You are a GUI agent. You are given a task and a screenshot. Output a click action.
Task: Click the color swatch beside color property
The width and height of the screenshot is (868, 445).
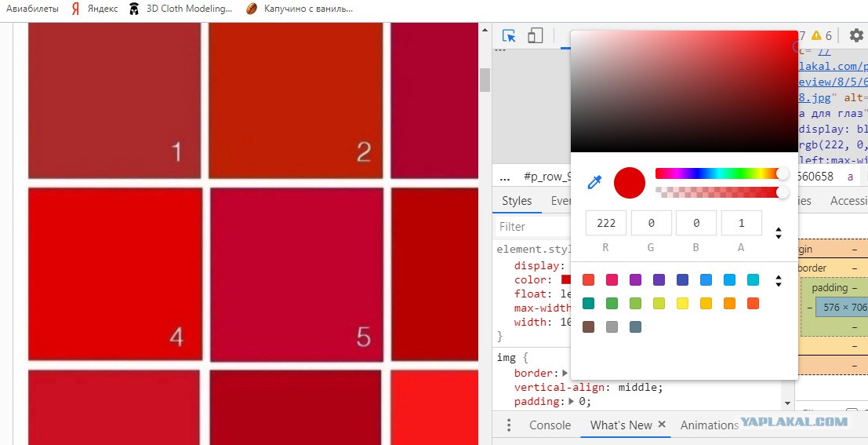pyautogui.click(x=566, y=279)
